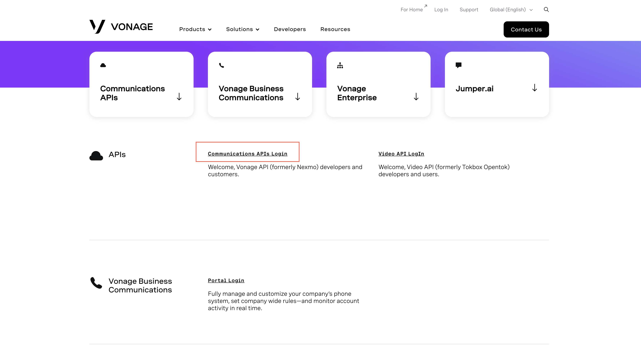Click the down arrow in Vonage Enterprise card
The image size is (641, 364).
pos(416,97)
